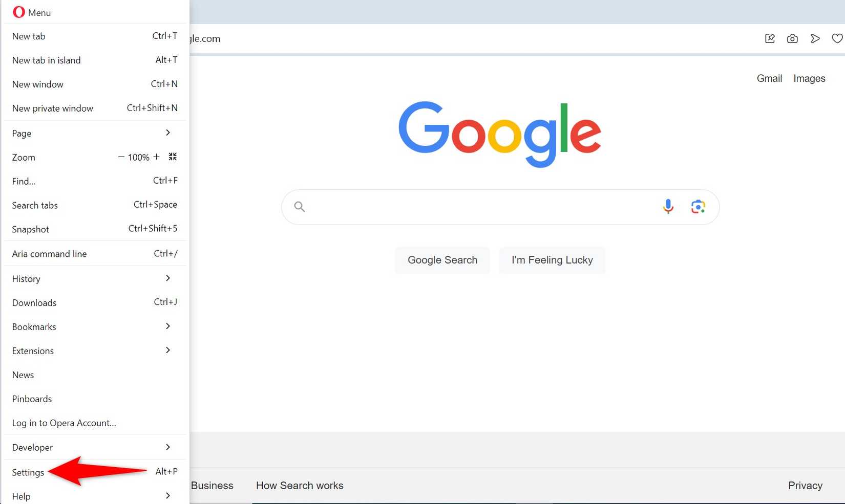Select New private window
The width and height of the screenshot is (845, 504).
52,108
